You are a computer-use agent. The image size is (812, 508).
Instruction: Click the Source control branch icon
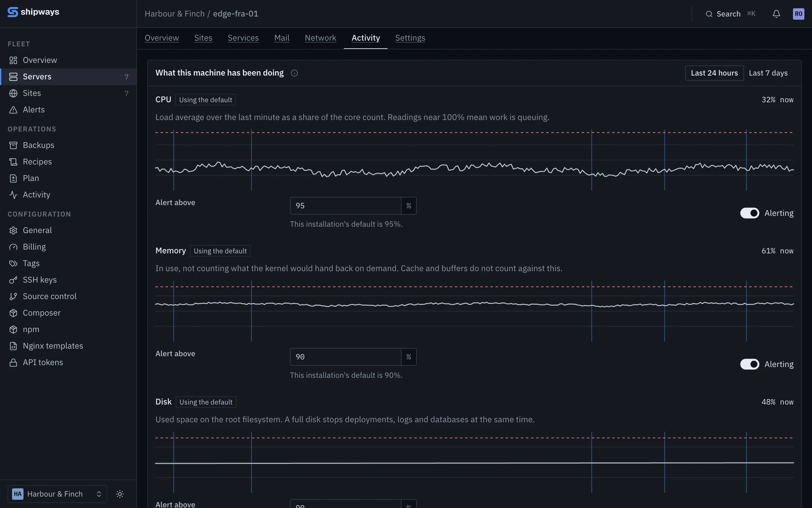13,296
